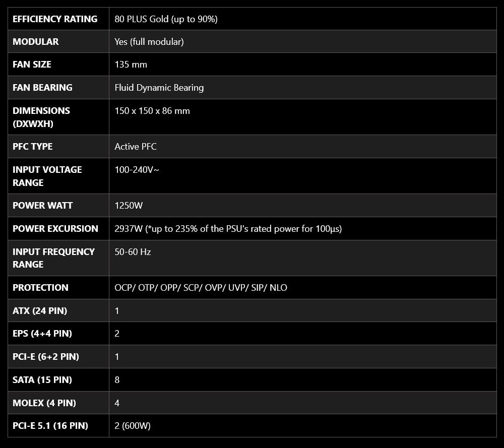Select the '1250W' power watt value
The image size is (504, 448).
[x=129, y=206]
